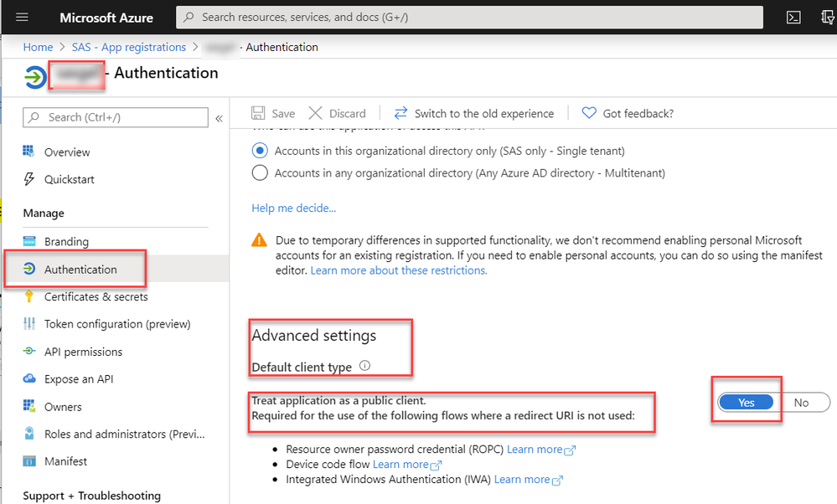Select the Multitenant accounts radio option

click(260, 173)
